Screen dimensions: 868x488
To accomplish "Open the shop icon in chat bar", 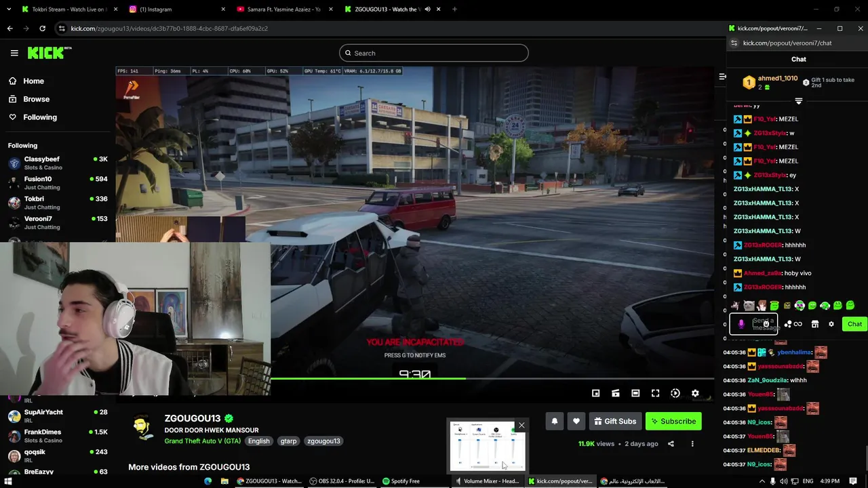I will click(x=815, y=324).
